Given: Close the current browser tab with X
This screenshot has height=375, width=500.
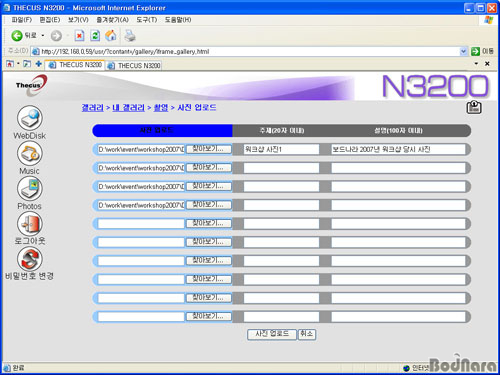Looking at the screenshot, I should click(x=487, y=64).
